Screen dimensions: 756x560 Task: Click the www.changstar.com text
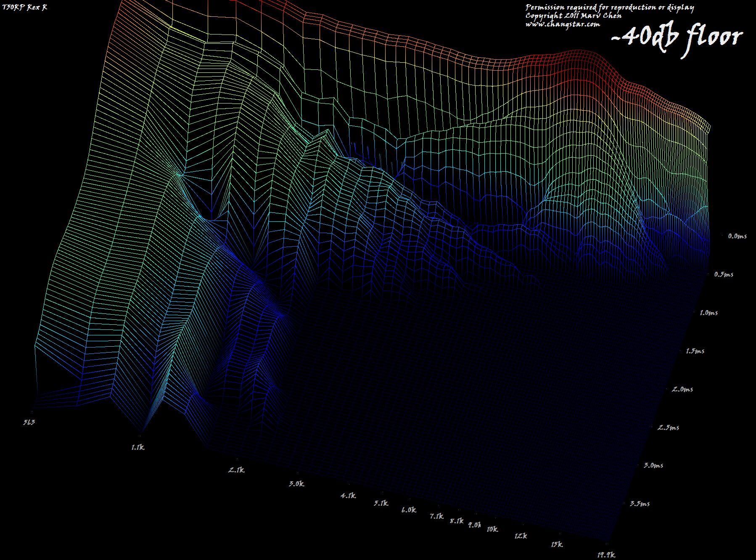563,24
